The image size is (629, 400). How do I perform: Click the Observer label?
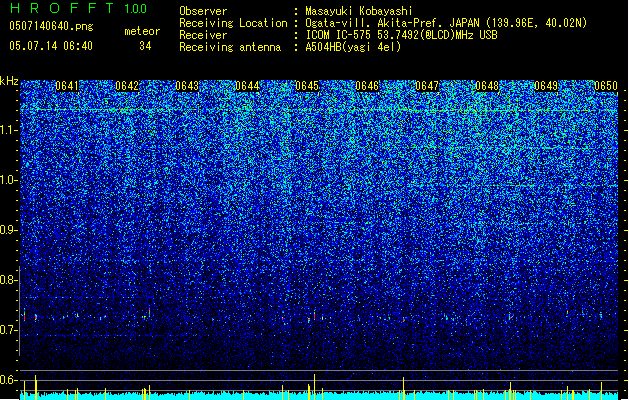tap(203, 11)
